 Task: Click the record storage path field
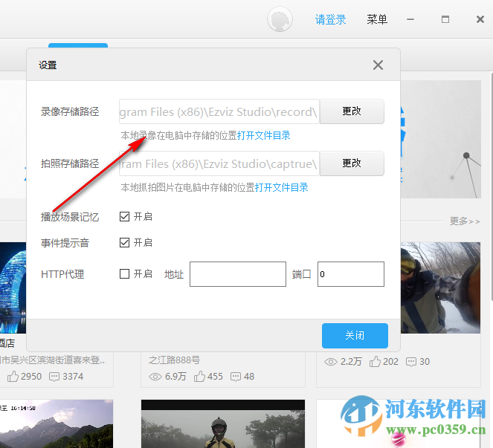click(x=219, y=111)
